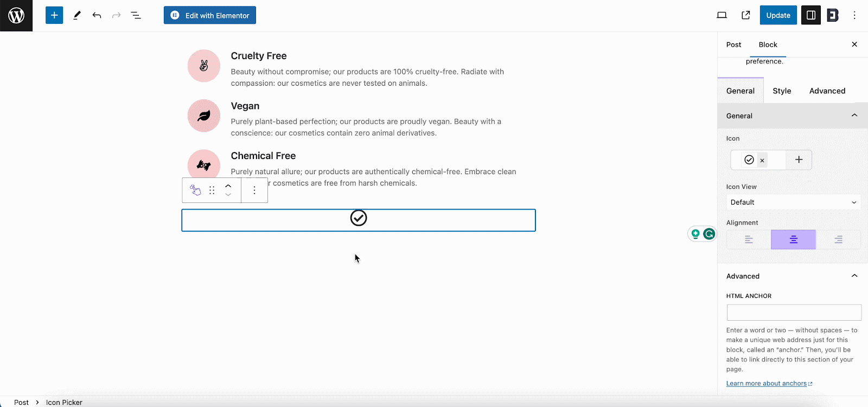Undo the last change
The height and width of the screenshot is (407, 868).
[x=97, y=15]
